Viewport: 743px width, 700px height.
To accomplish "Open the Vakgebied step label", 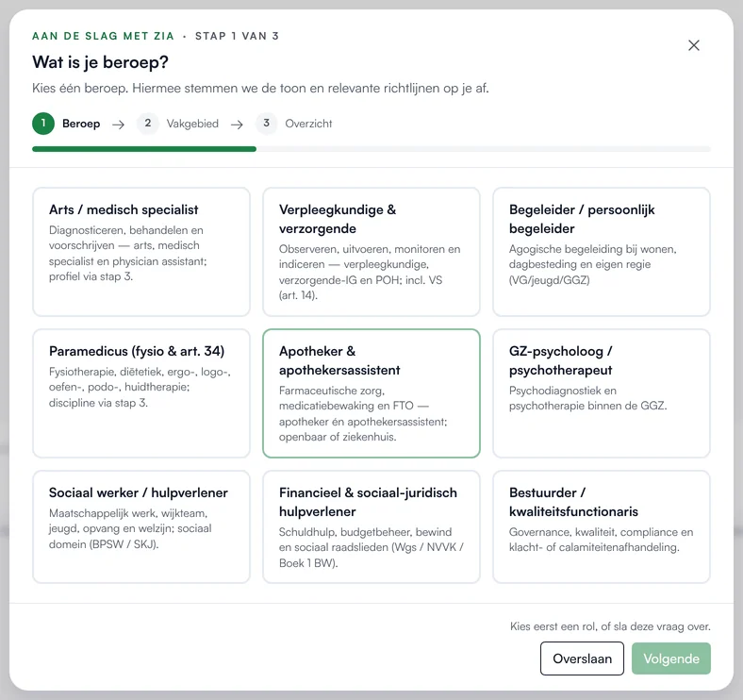I will click(192, 124).
